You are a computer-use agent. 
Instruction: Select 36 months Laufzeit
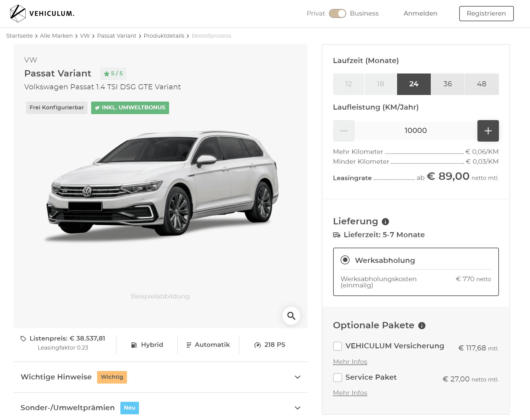pyautogui.click(x=448, y=84)
